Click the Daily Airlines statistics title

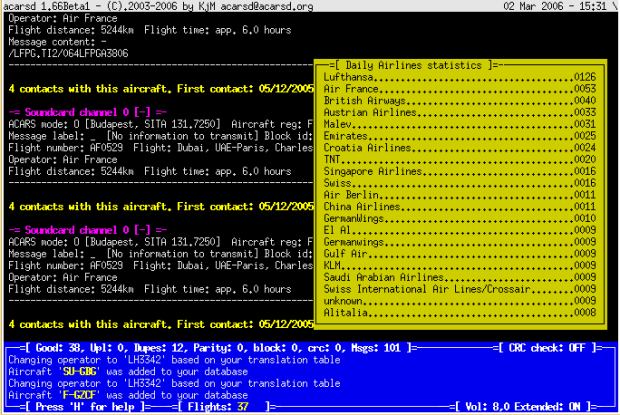(414, 65)
